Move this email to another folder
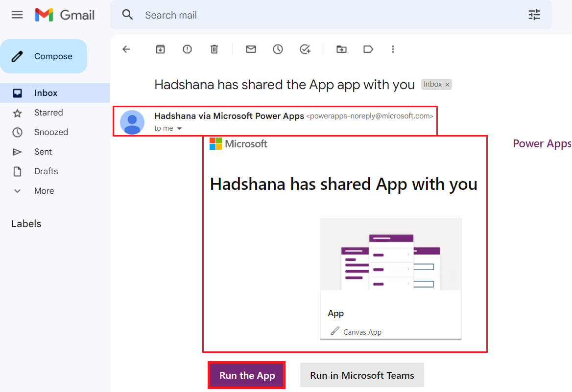The width and height of the screenshot is (572, 392). 341,49
